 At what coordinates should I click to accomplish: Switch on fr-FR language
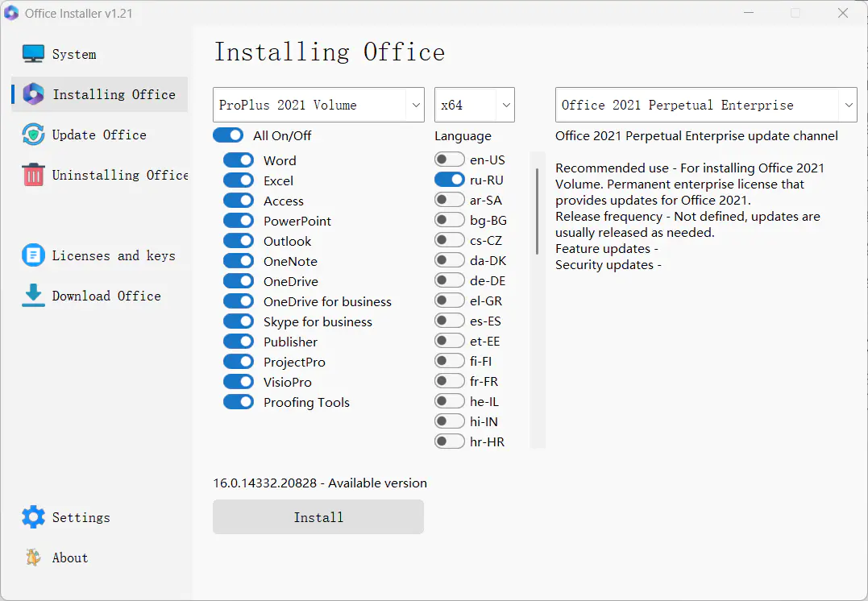(x=450, y=381)
